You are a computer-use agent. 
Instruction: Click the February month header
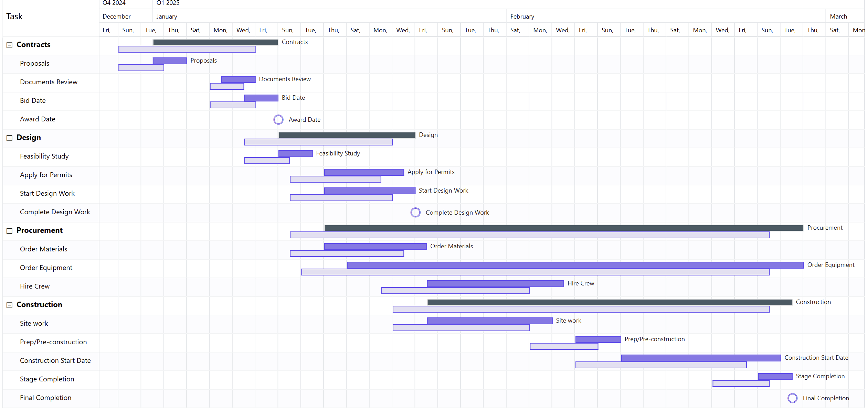[522, 17]
